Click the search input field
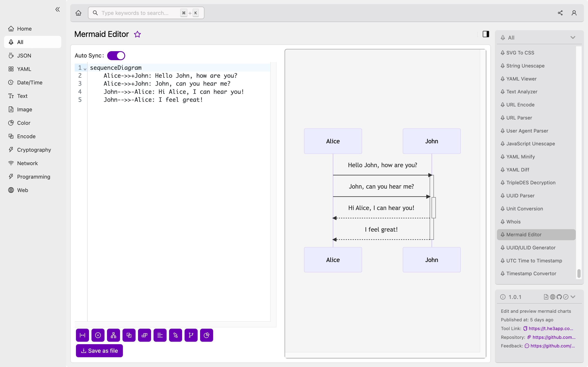588x367 pixels. [x=146, y=13]
